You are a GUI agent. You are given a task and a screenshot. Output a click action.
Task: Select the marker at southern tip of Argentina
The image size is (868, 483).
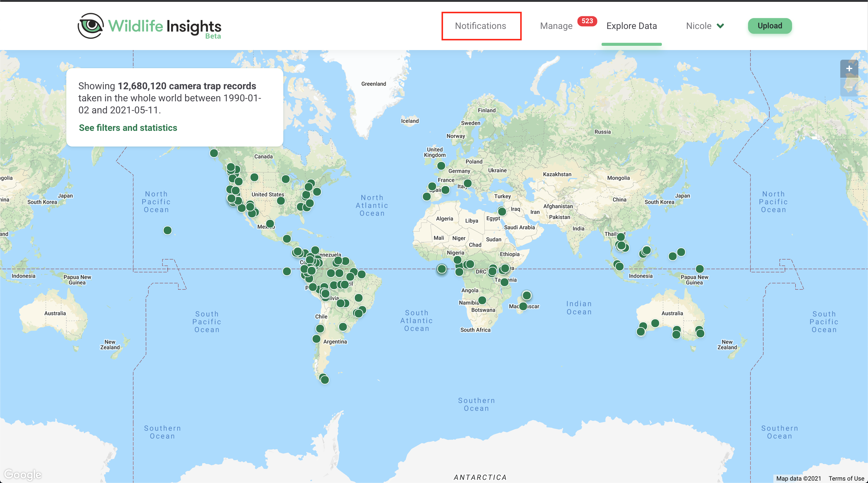(325, 380)
